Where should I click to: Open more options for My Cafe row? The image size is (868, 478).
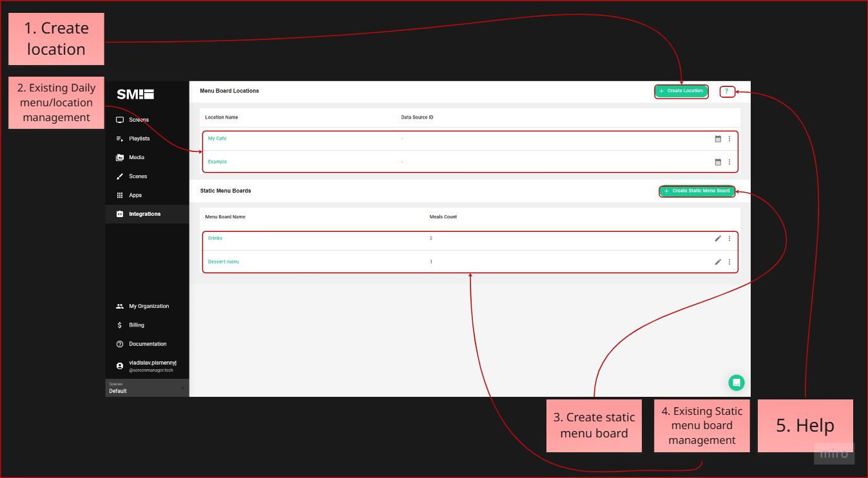click(x=729, y=139)
